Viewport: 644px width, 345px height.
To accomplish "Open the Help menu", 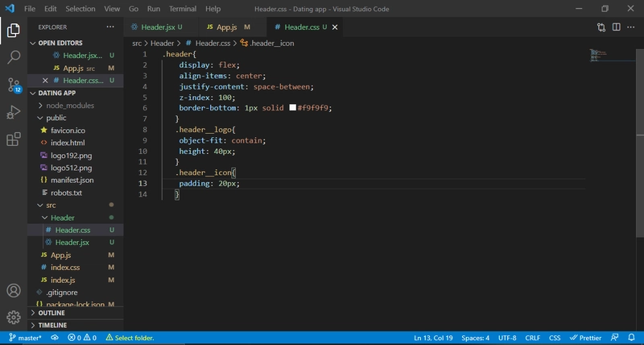I will point(213,9).
